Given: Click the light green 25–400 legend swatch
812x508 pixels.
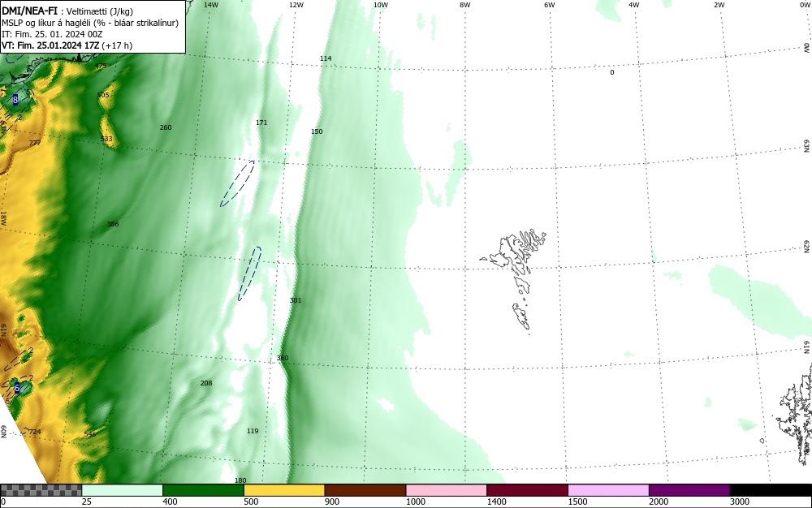Looking at the screenshot, I should coord(123,490).
